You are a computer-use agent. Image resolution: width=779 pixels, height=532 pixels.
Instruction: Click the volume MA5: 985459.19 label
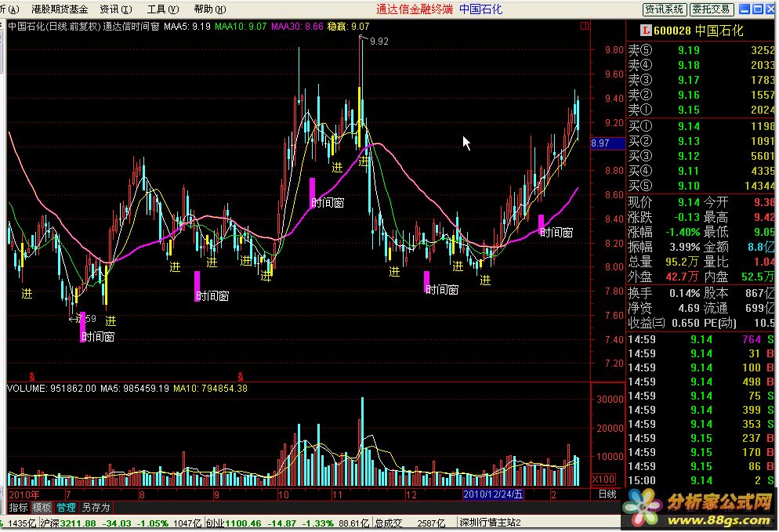pyautogui.click(x=135, y=389)
